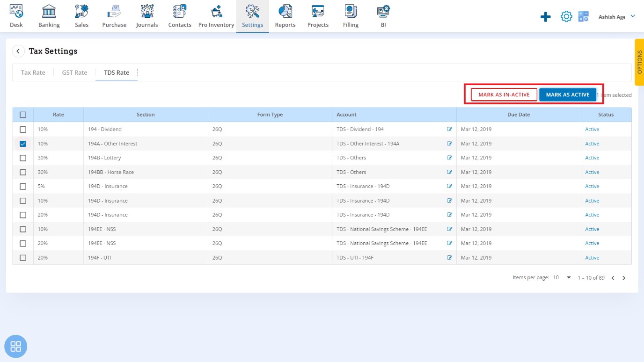Open the Settings menu in top navigation

pyautogui.click(x=253, y=16)
